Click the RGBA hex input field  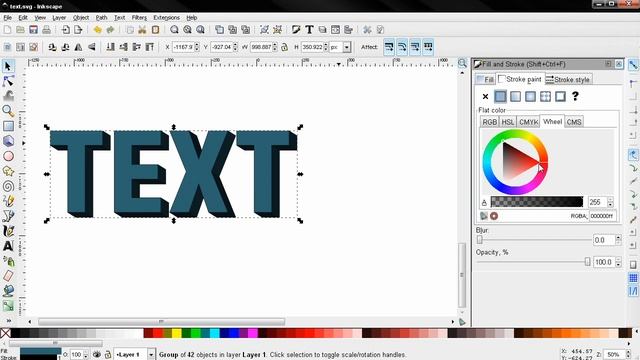point(602,216)
